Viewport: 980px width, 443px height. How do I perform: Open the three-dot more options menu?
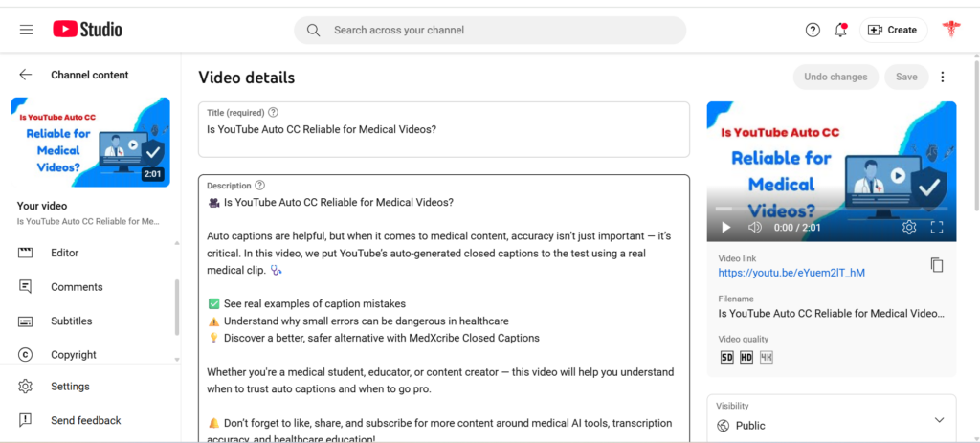[x=943, y=77]
